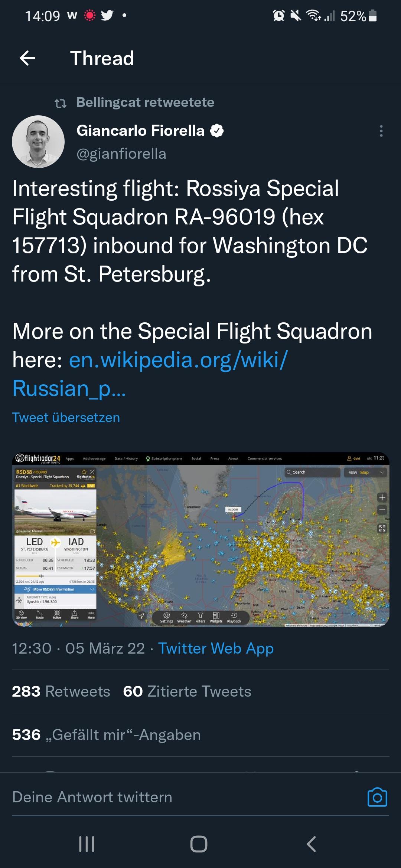Open the Flightradar24 screenshot image
The width and height of the screenshot is (401, 868).
click(200, 539)
